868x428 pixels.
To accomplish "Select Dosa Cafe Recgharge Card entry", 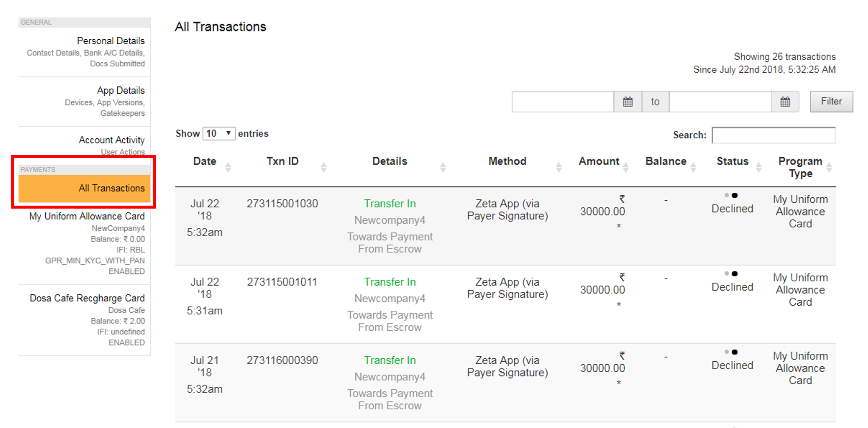I will coord(87,298).
